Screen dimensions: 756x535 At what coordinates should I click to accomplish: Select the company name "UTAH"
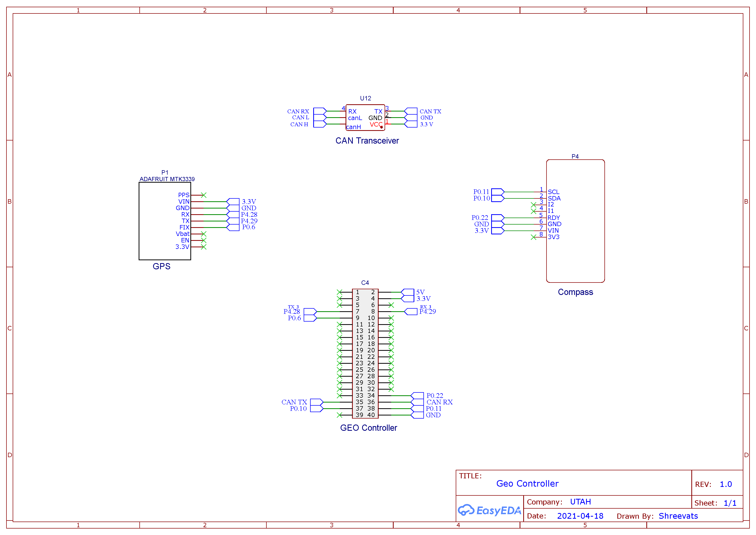(x=580, y=502)
